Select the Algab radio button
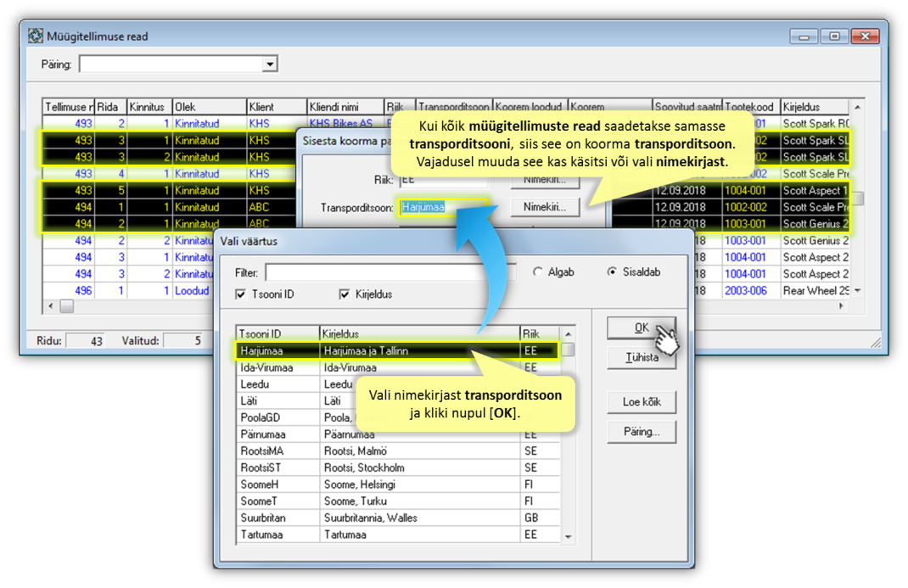This screenshot has width=908, height=588. (x=538, y=272)
